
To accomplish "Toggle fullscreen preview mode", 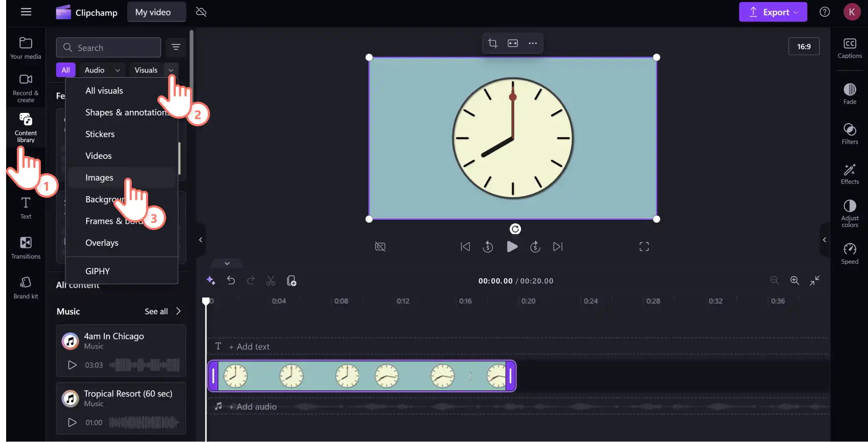I will click(x=644, y=247).
